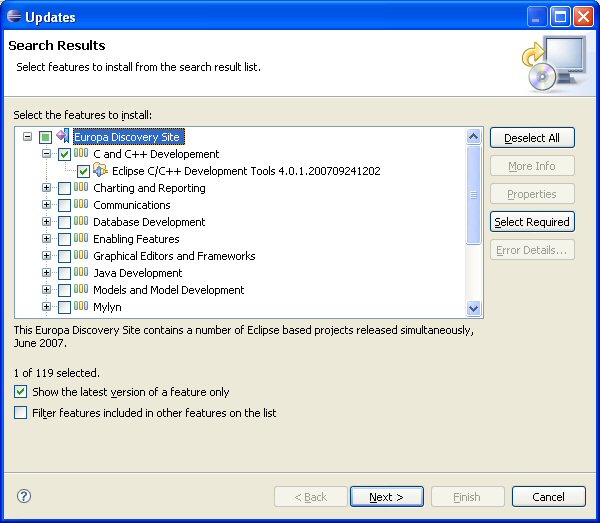Click the Eclipse C/C++ Development Tools feature icon

pos(100,171)
